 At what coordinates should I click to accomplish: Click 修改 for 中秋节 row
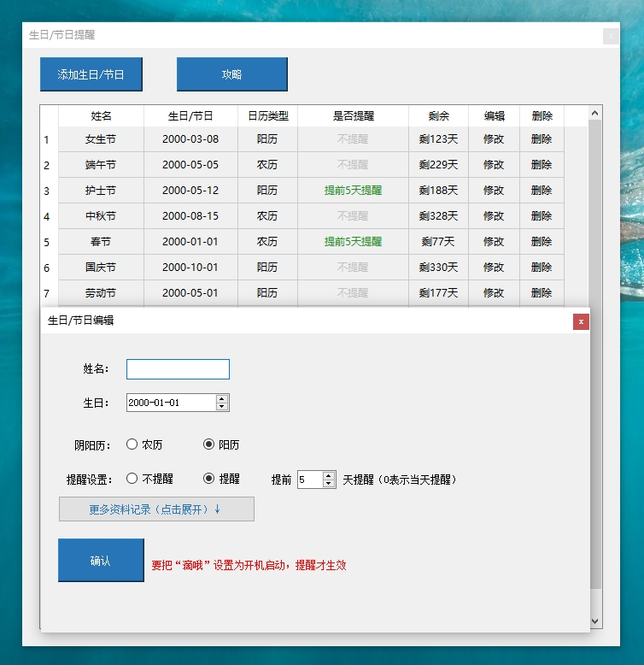pos(494,216)
